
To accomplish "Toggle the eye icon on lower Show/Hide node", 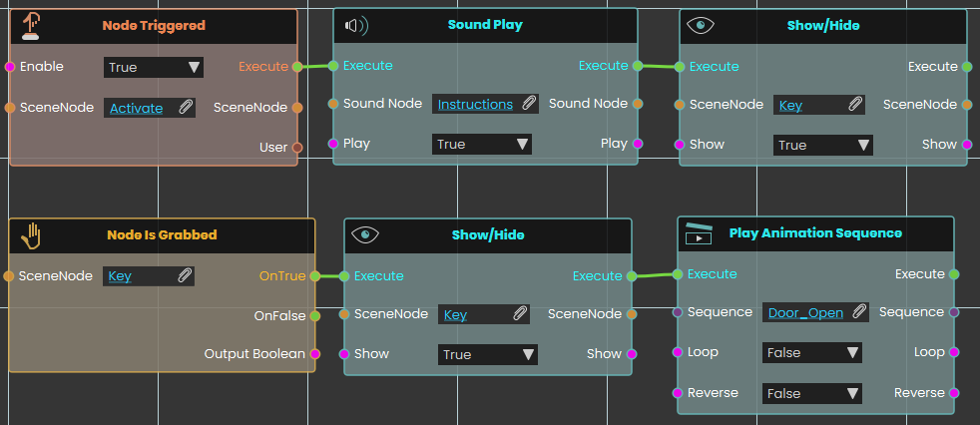I will coord(365,235).
